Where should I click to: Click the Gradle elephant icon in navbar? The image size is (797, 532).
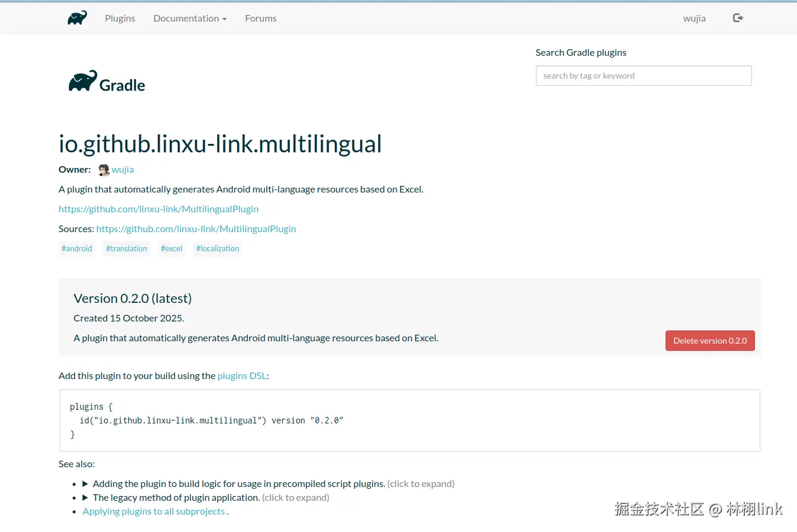(77, 18)
